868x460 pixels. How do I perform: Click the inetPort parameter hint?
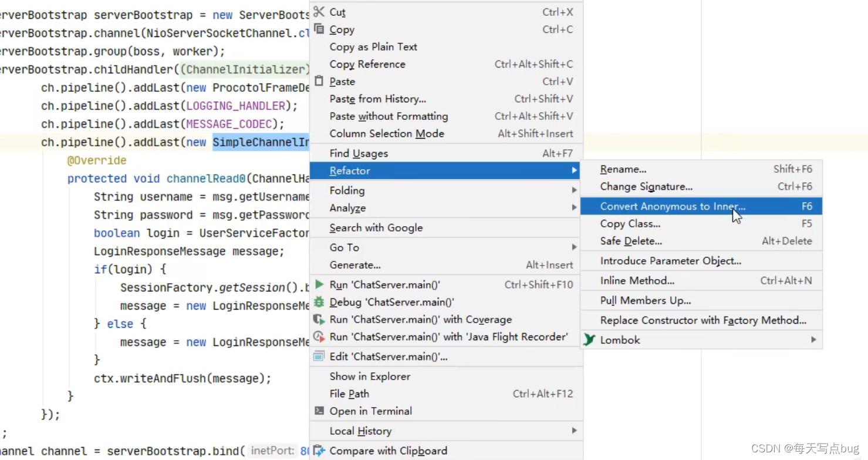click(272, 451)
